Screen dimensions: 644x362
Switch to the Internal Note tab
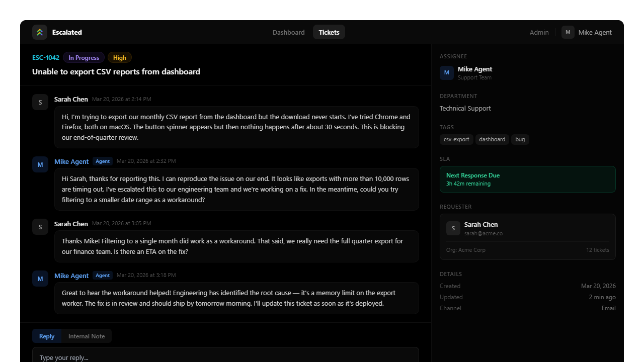[x=87, y=336]
